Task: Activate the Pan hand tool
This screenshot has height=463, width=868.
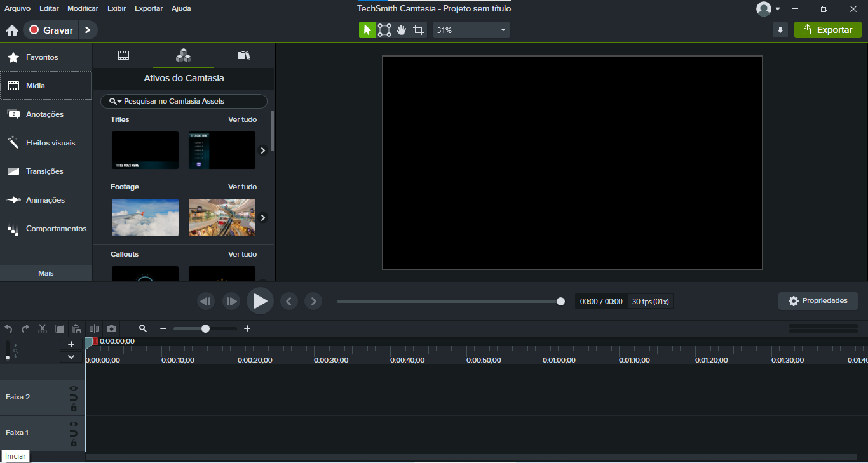Action: pos(401,30)
